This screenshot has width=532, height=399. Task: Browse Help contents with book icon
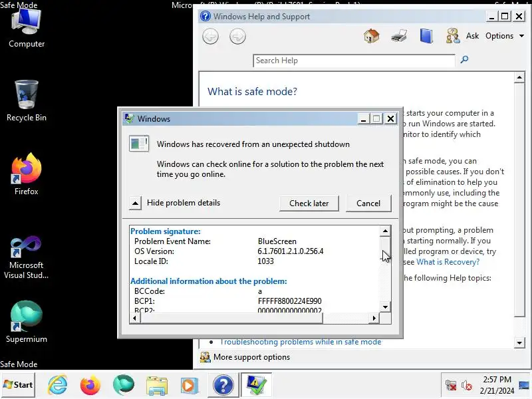click(426, 36)
